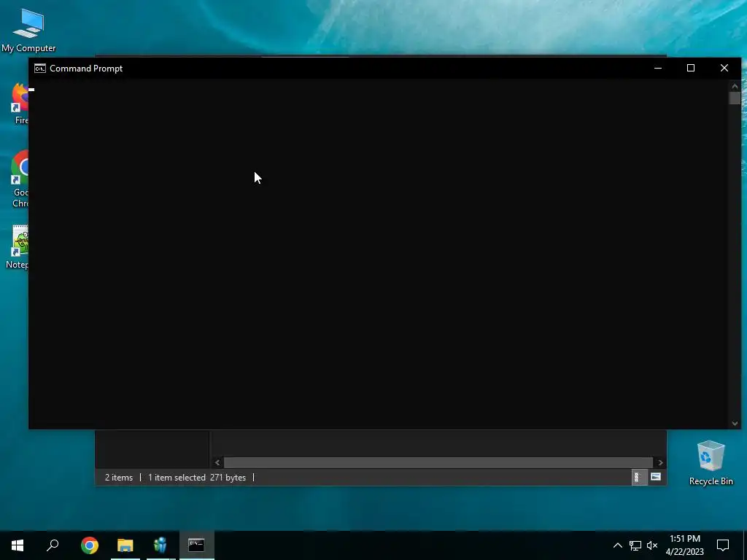Click '1 item selected 271 bytes' status text

click(197, 477)
